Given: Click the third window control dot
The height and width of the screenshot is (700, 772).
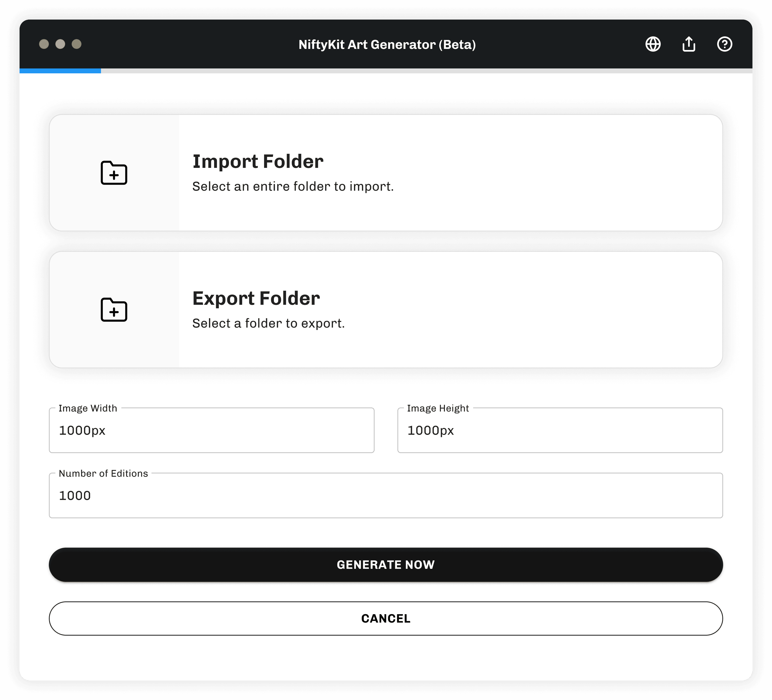Looking at the screenshot, I should coord(77,44).
